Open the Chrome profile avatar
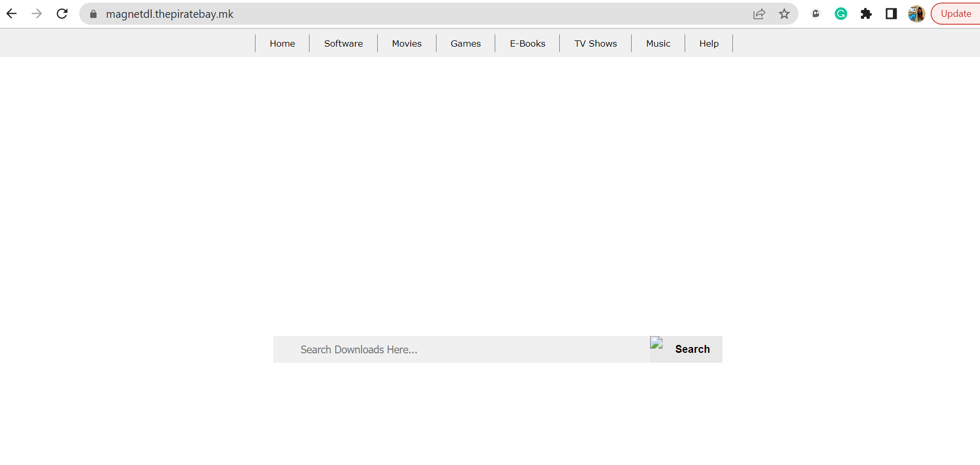 click(917, 14)
